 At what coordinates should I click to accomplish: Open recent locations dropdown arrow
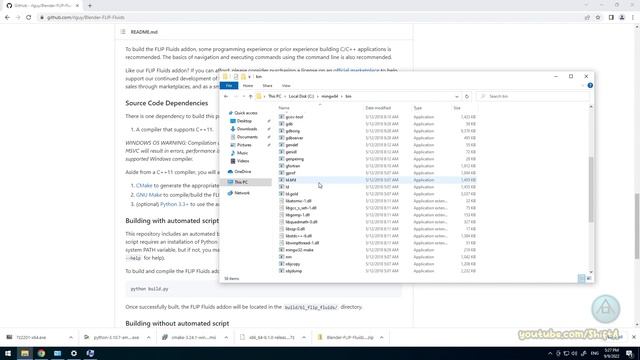(x=244, y=96)
